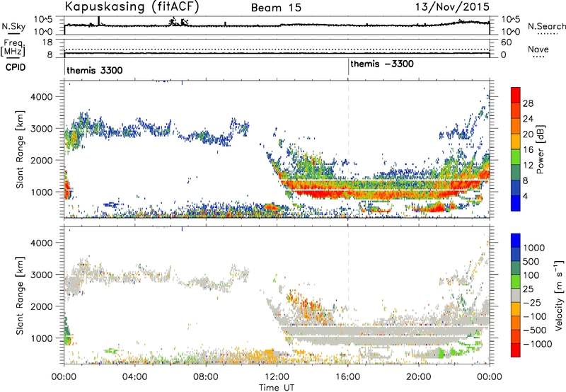Click the Nave legend label
Image resolution: width=566 pixels, height=392 pixels.
[x=538, y=50]
